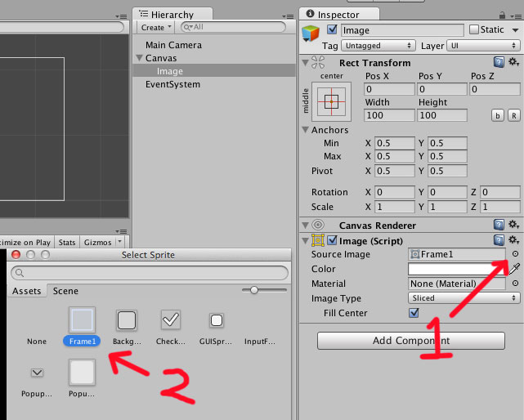Click the Material object picker circle
This screenshot has width=524, height=420.
(515, 284)
